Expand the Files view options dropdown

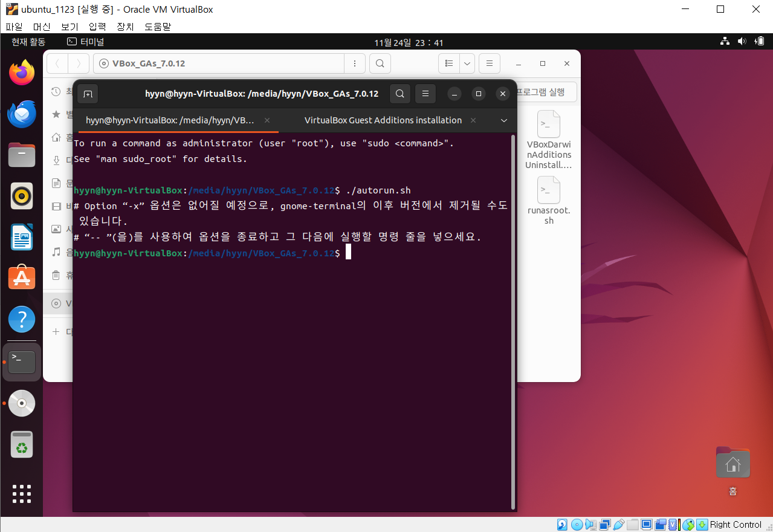click(467, 63)
